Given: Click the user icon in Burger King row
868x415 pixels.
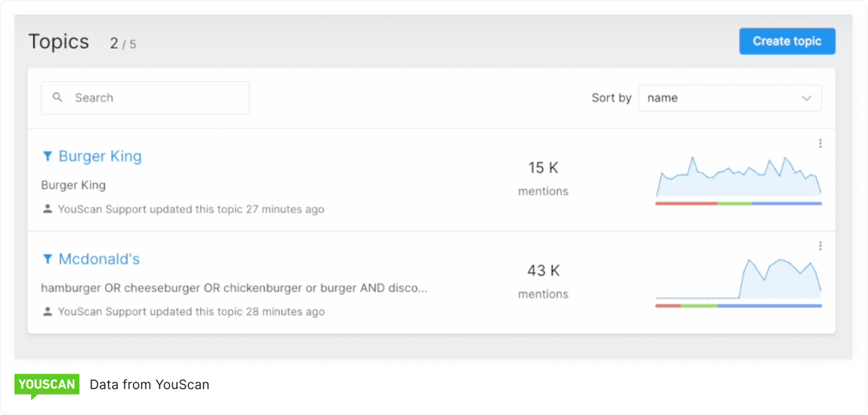Looking at the screenshot, I should coord(47,210).
